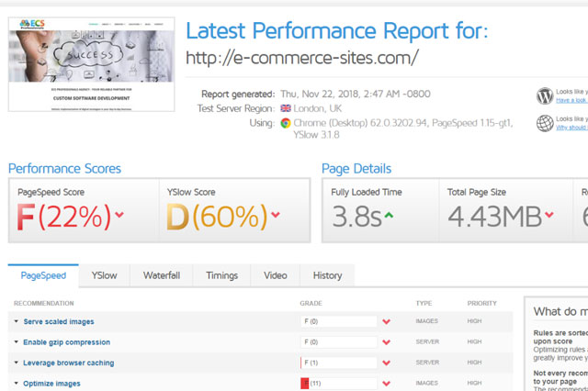588x391 pixels.
Task: Open Serve scaled images recommendation
Action: (59, 322)
